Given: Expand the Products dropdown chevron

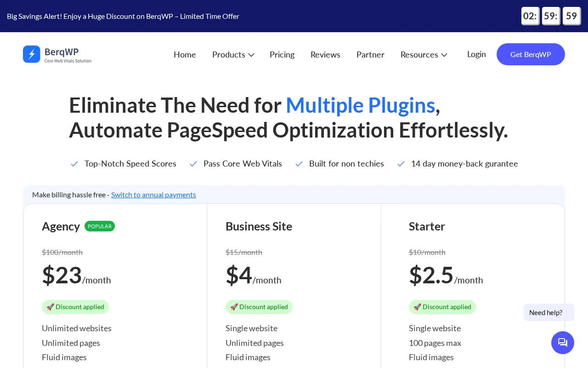Looking at the screenshot, I should point(251,55).
